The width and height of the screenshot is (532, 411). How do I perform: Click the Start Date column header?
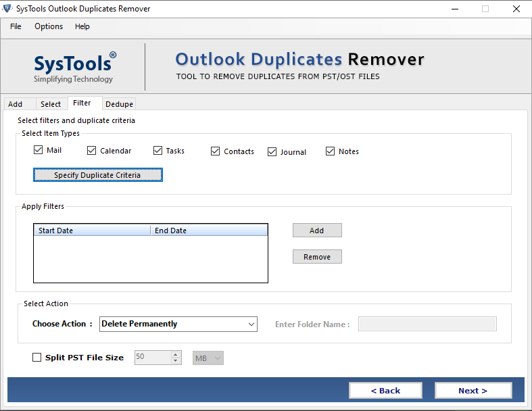(92, 231)
